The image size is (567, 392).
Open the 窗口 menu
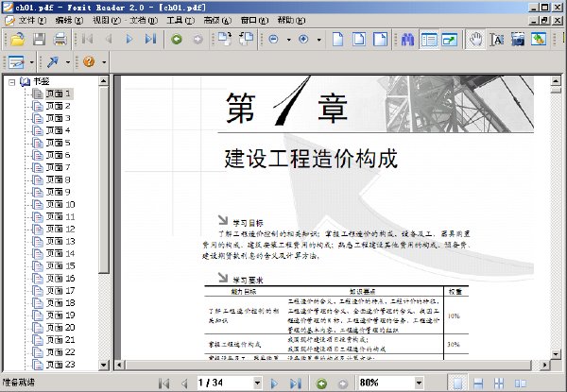point(254,20)
